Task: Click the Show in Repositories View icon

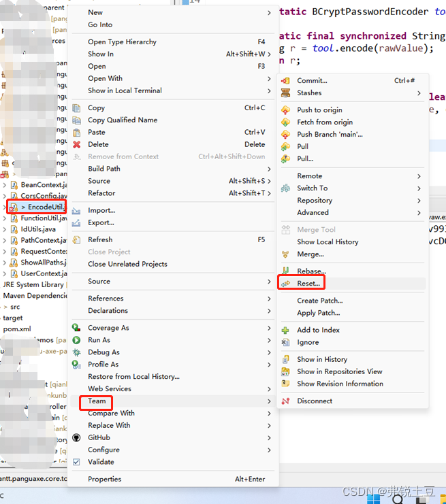Action: (x=285, y=371)
